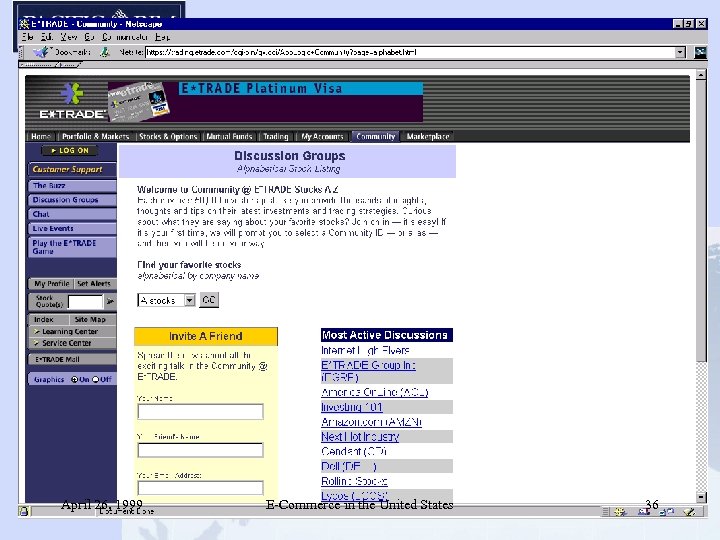
Task: Click the Your Email Address input field
Action: (200, 488)
